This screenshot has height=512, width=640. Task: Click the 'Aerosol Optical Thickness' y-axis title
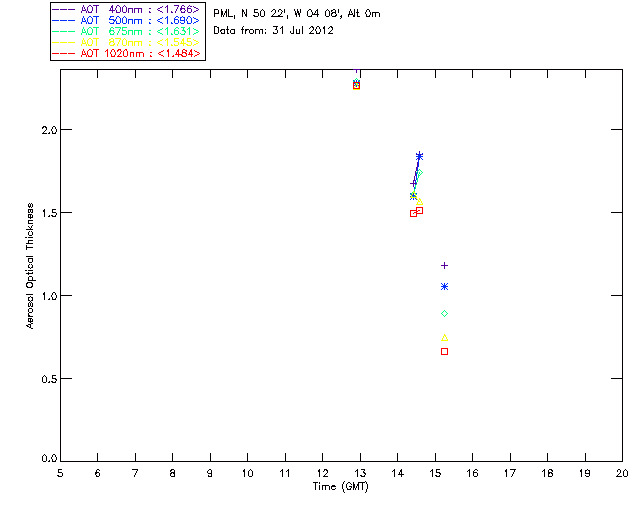point(30,266)
